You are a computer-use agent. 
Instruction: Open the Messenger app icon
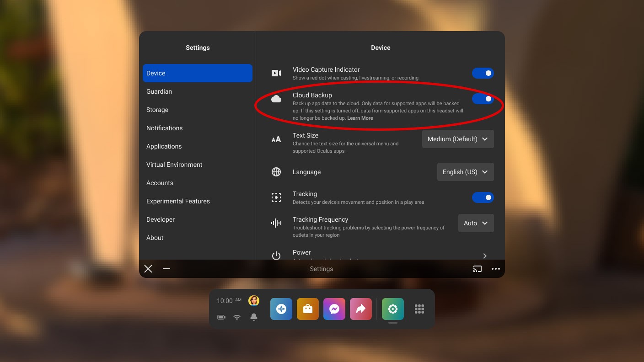[x=334, y=309]
